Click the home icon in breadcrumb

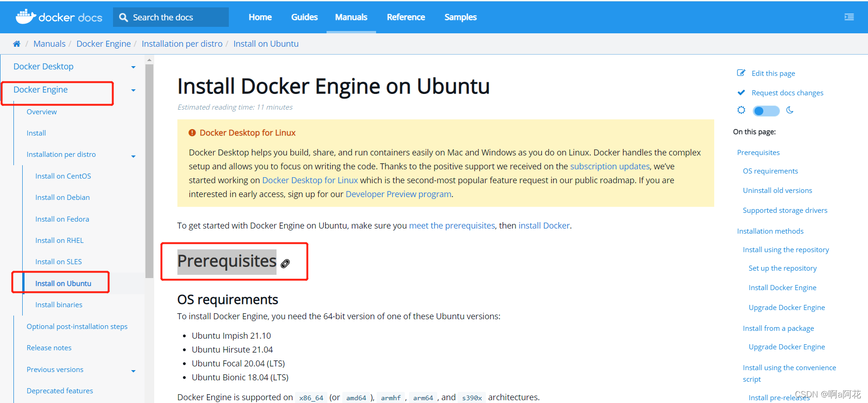click(x=17, y=44)
